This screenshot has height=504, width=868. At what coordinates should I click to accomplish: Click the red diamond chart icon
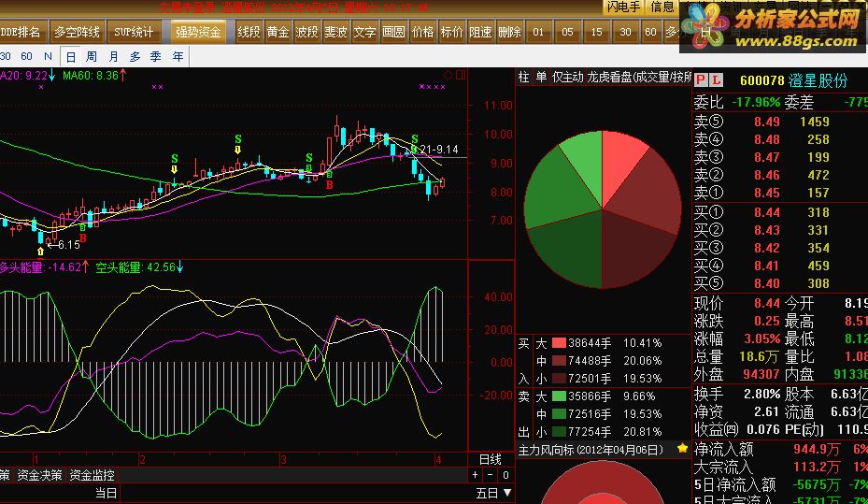(x=448, y=75)
